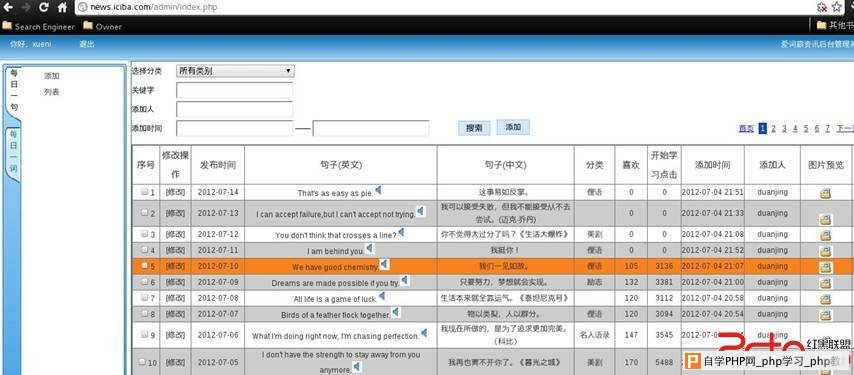The image size is (854, 375).
Task: Open the 所有类别 category dropdown
Action: coord(235,71)
